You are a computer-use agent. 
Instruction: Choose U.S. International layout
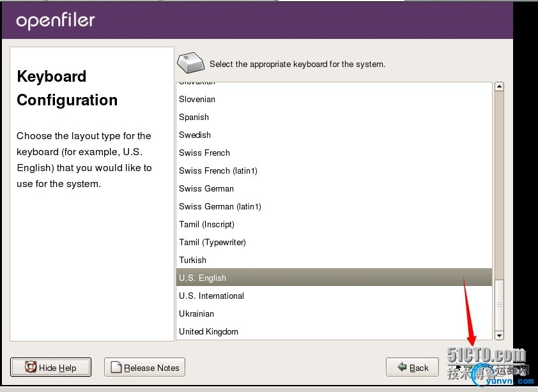click(x=334, y=296)
